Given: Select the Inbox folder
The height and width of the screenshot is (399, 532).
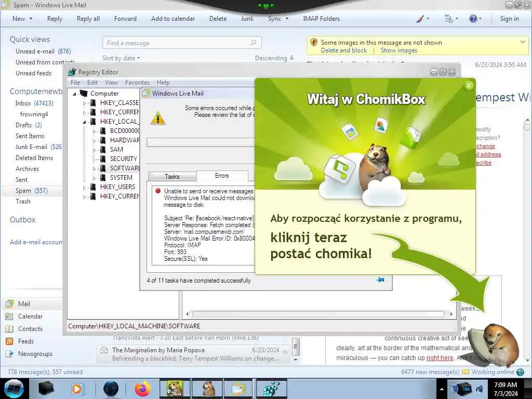Looking at the screenshot, I should point(34,103).
